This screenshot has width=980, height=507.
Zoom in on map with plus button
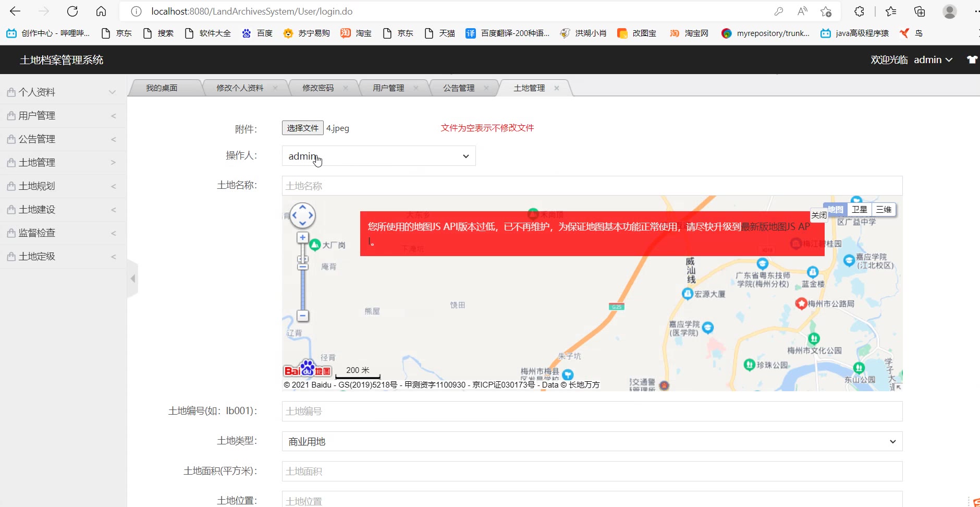302,238
